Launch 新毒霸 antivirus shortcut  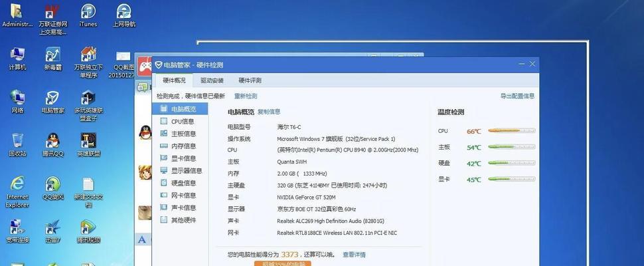[52, 59]
